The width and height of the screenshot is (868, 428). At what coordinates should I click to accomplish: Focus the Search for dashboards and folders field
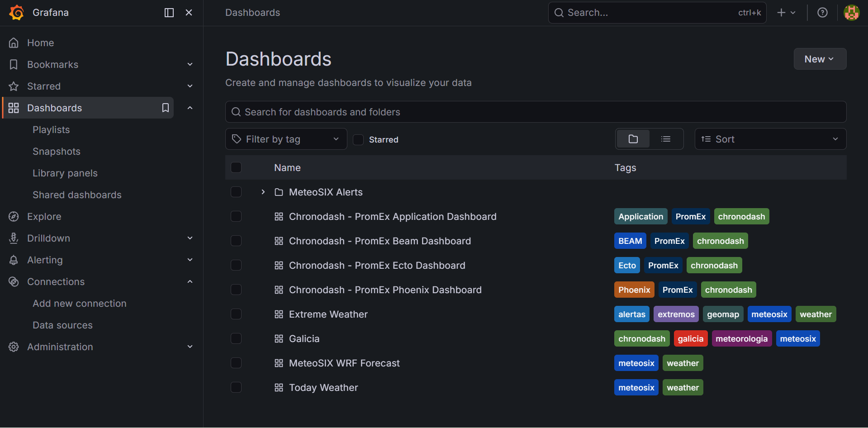(536, 112)
